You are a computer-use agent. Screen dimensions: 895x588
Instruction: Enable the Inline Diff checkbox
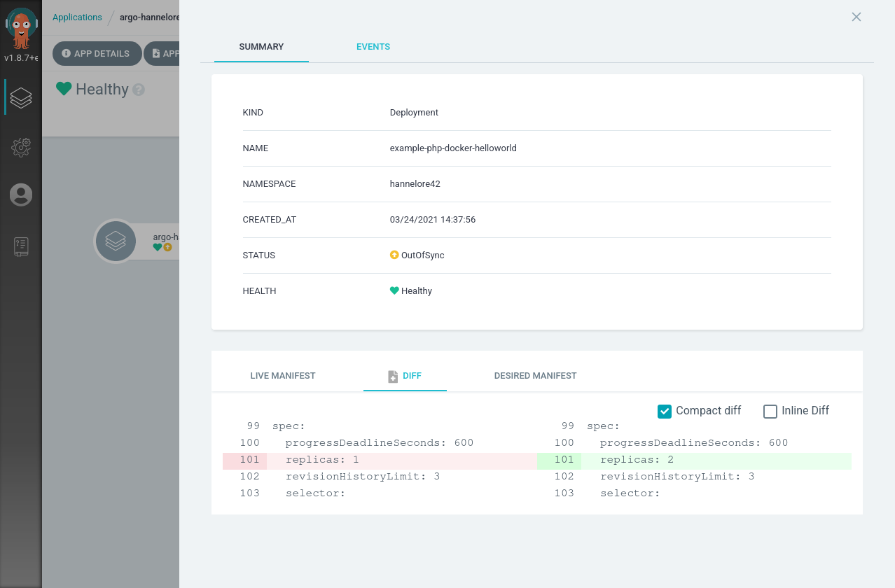[x=770, y=411]
